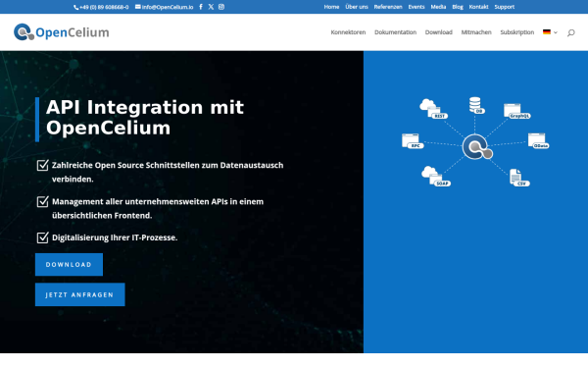Click checkmark icon beside Management aller APIs
This screenshot has height=368, width=588.
(x=43, y=201)
